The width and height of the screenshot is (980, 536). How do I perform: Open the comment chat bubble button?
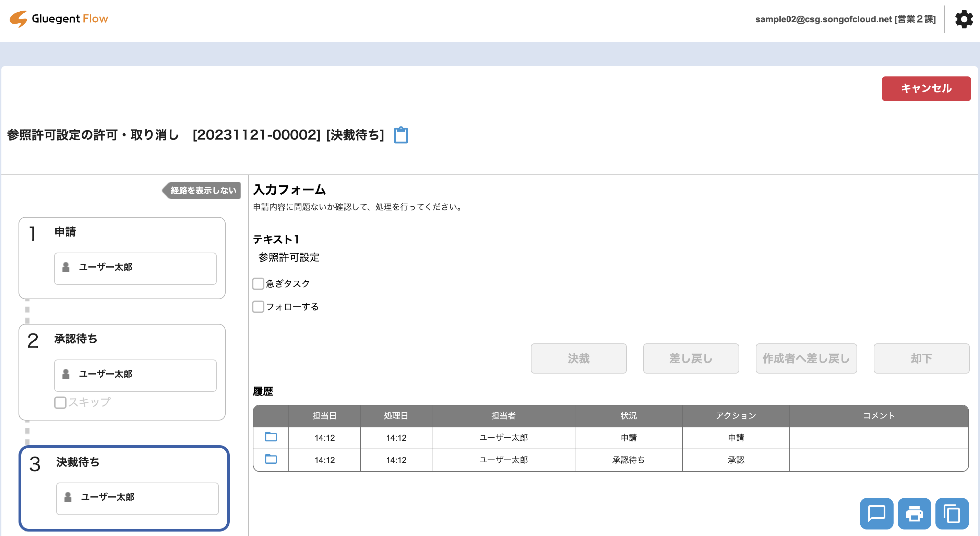tap(876, 514)
